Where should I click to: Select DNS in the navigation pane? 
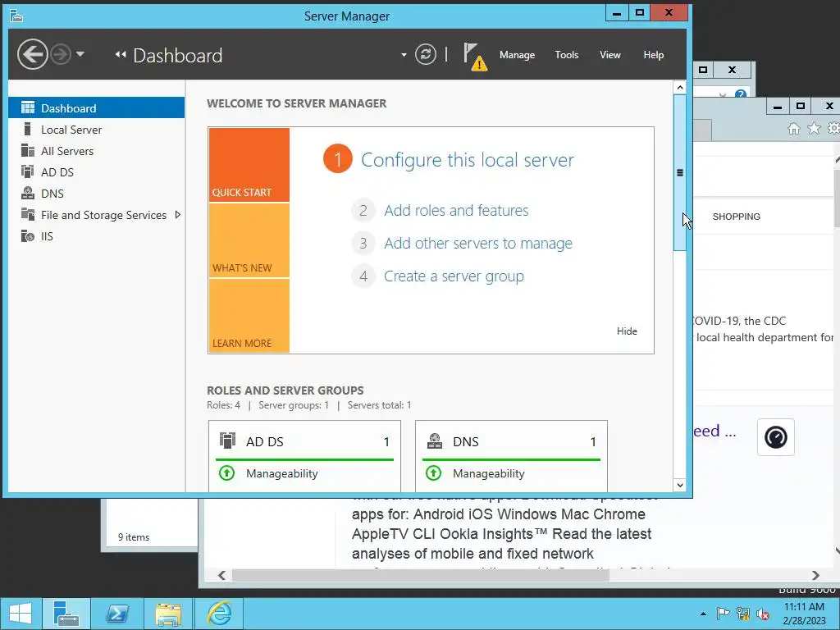[x=97, y=194]
